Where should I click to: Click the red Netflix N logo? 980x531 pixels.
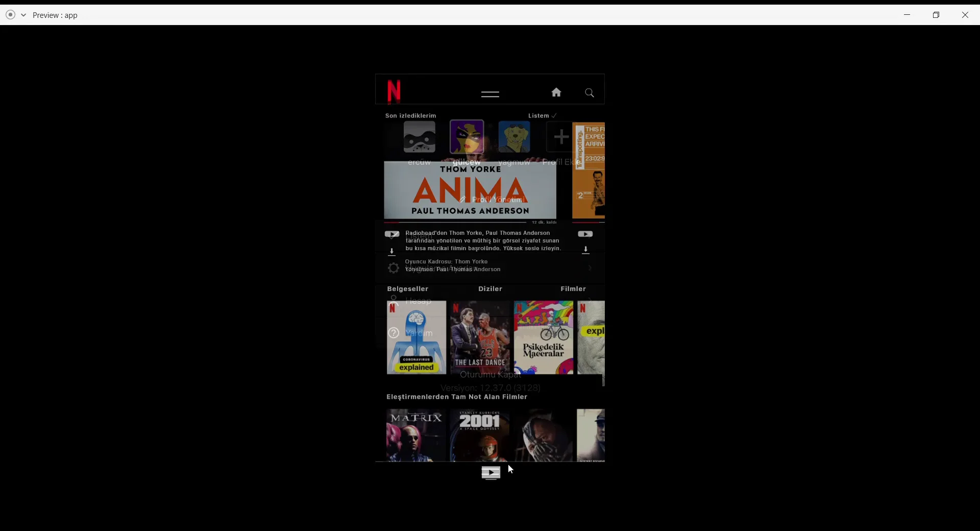pos(394,91)
